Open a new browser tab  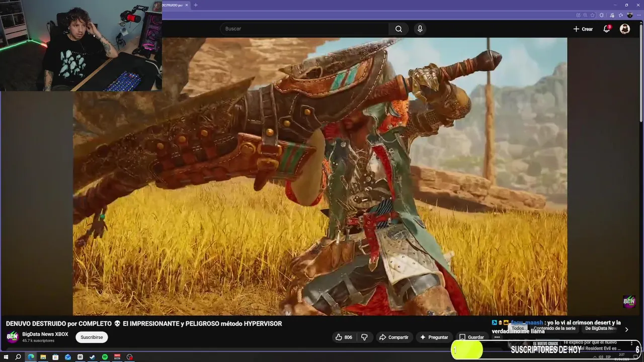196,5
